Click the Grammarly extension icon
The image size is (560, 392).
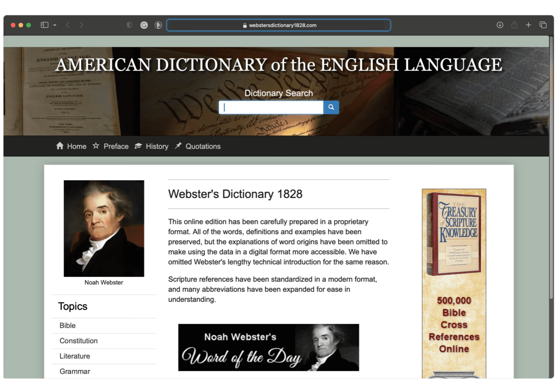[144, 25]
